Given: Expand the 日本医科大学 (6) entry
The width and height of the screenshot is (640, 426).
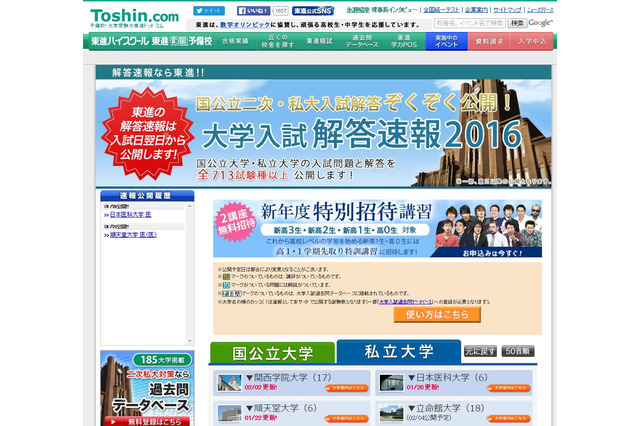Looking at the screenshot, I should (x=448, y=377).
